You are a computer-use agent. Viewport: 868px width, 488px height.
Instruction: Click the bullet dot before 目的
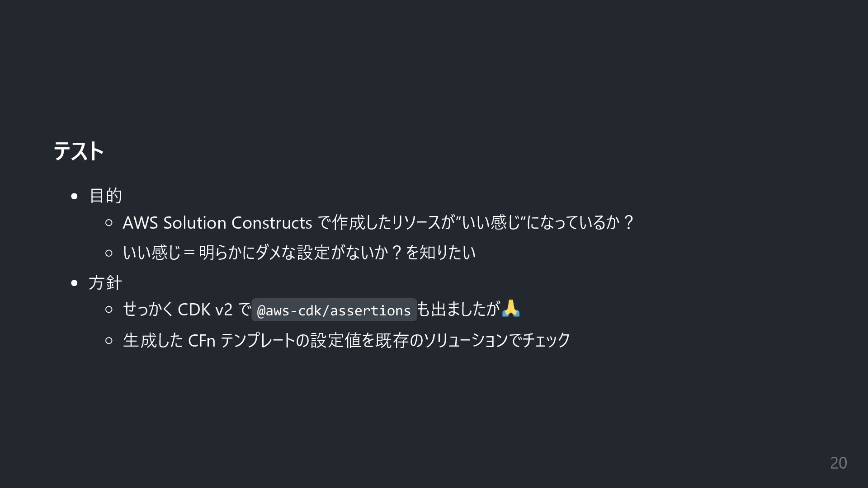click(75, 196)
